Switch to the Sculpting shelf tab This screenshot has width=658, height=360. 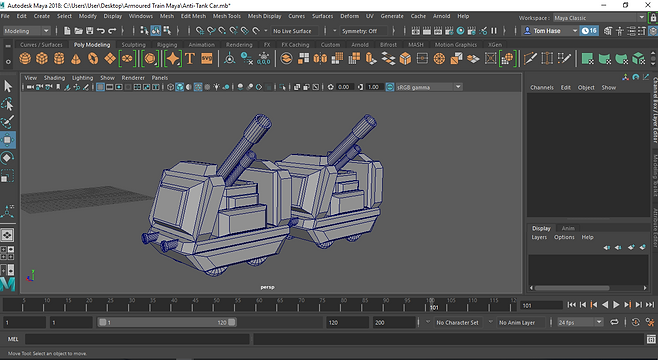(x=133, y=44)
